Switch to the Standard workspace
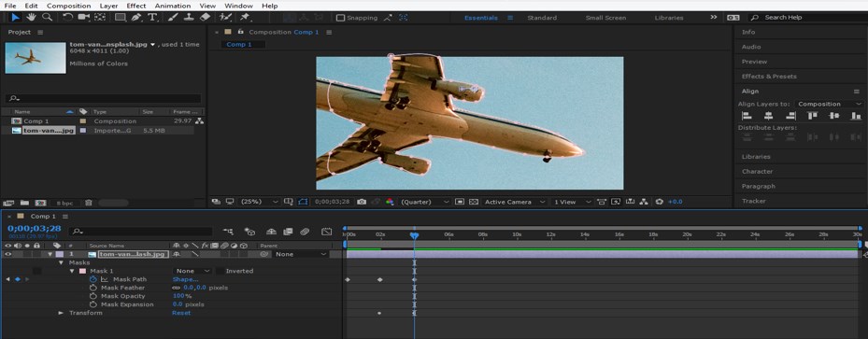Image resolution: width=868 pixels, height=339 pixels. click(542, 18)
